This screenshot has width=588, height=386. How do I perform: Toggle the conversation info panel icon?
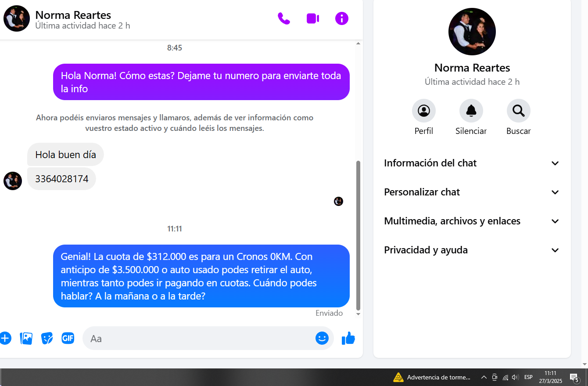(x=342, y=18)
